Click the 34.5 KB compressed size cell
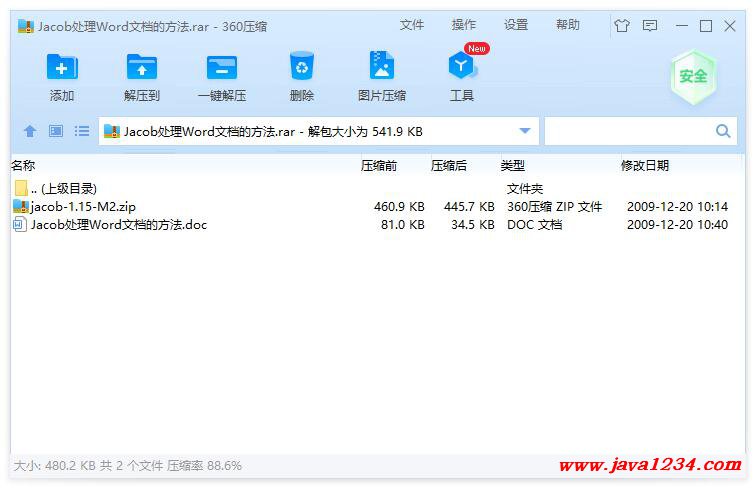 pyautogui.click(x=472, y=225)
